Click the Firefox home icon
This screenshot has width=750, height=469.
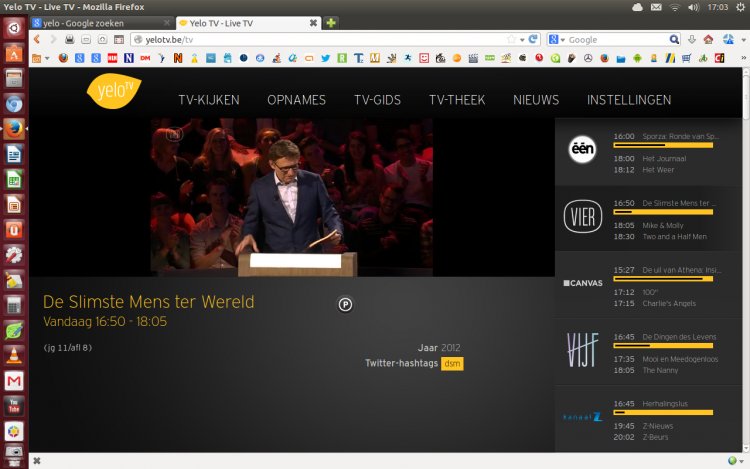click(708, 39)
